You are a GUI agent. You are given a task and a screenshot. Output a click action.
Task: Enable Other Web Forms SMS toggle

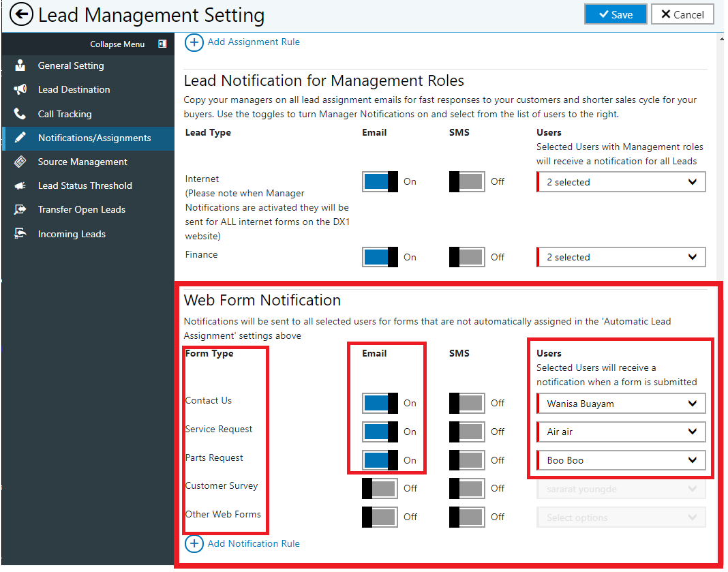467,517
